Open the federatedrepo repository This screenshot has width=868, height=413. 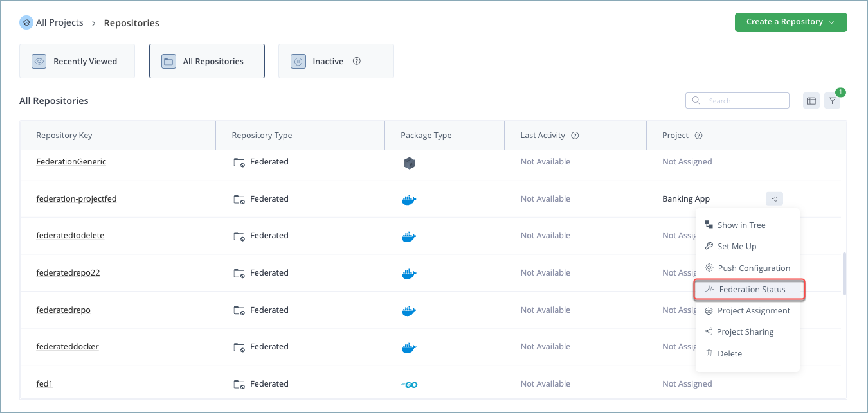(x=63, y=310)
